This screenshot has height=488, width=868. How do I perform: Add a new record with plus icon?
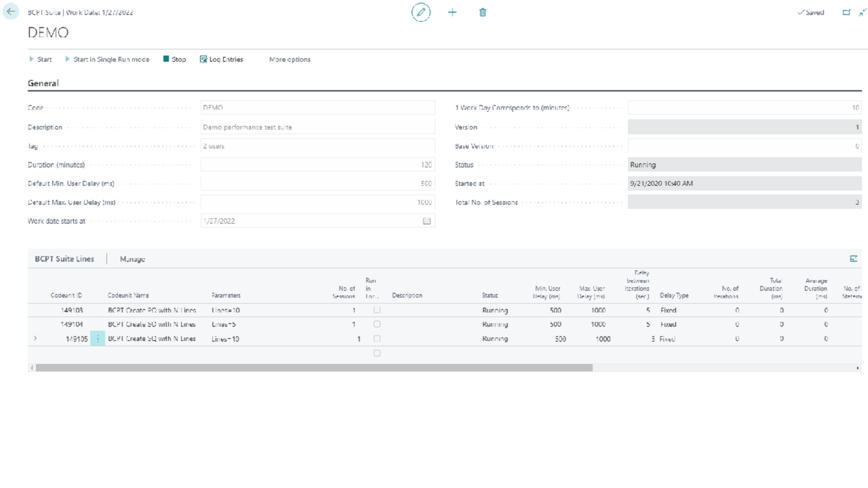(x=452, y=12)
